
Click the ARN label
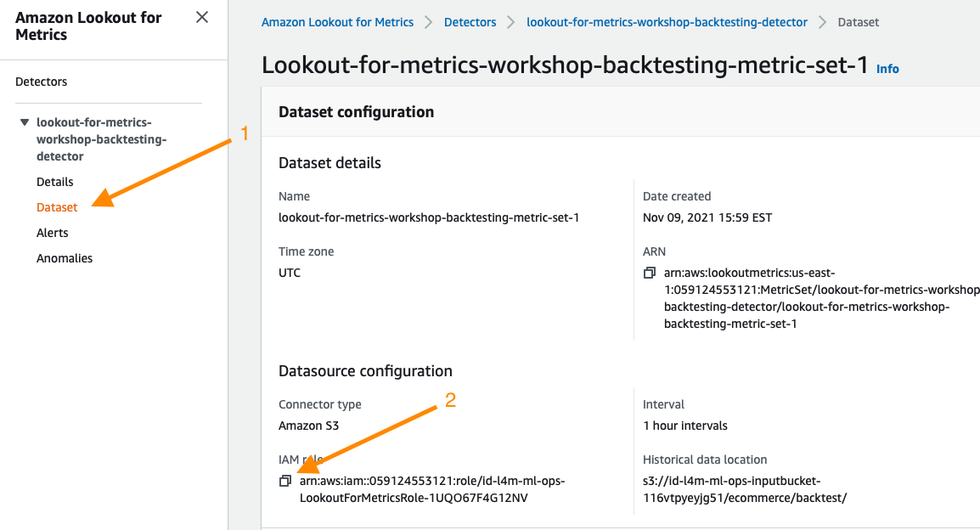tap(655, 252)
